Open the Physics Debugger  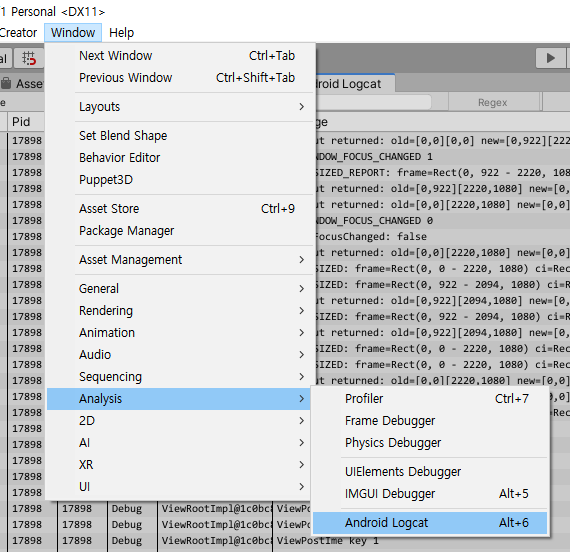[430, 443]
